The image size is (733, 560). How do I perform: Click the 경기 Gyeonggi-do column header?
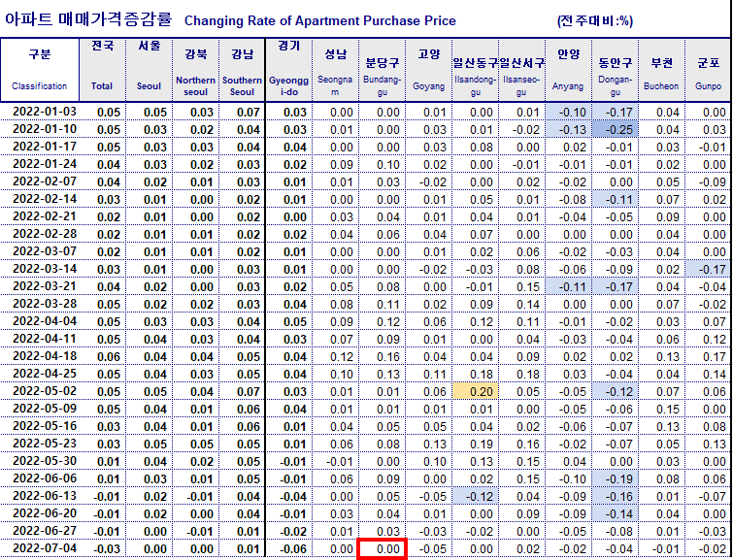(x=289, y=70)
